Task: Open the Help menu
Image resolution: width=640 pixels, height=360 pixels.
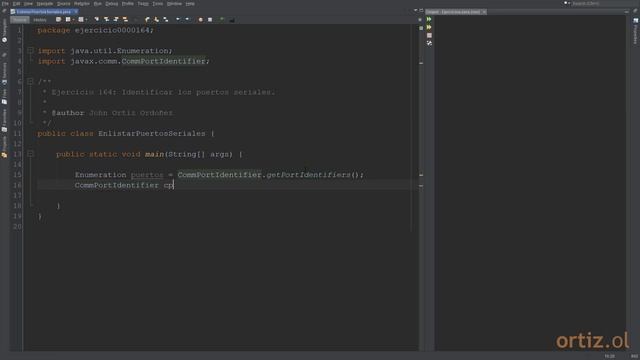Action: (x=190, y=4)
